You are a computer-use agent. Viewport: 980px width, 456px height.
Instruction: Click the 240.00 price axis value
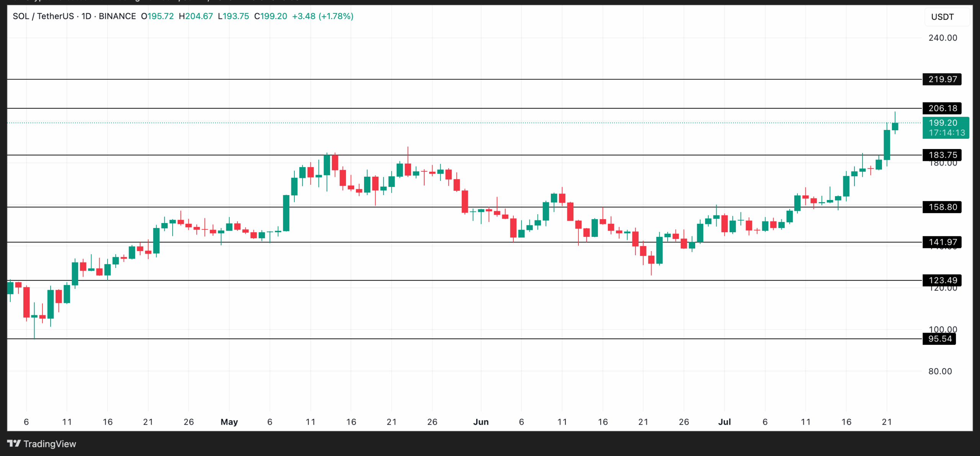[943, 38]
